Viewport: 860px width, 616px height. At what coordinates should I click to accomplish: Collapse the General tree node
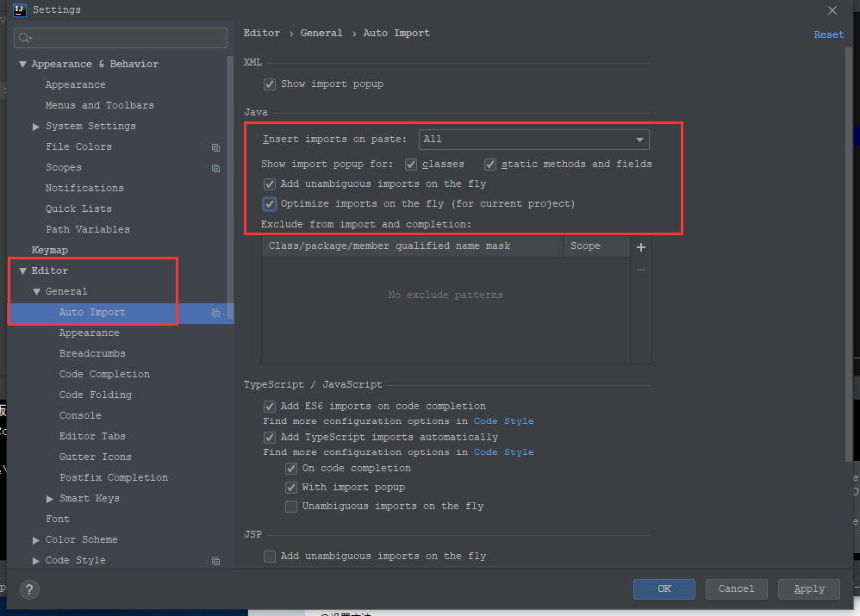(36, 292)
